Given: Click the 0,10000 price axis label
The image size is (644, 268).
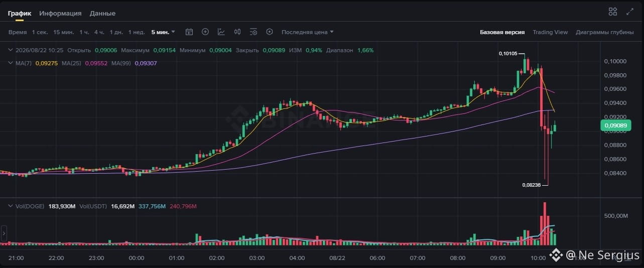Looking at the screenshot, I should [x=615, y=61].
